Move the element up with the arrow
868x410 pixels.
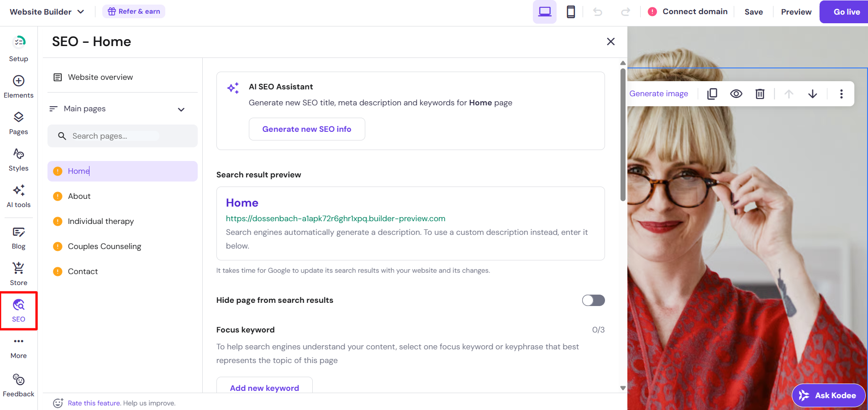click(789, 93)
